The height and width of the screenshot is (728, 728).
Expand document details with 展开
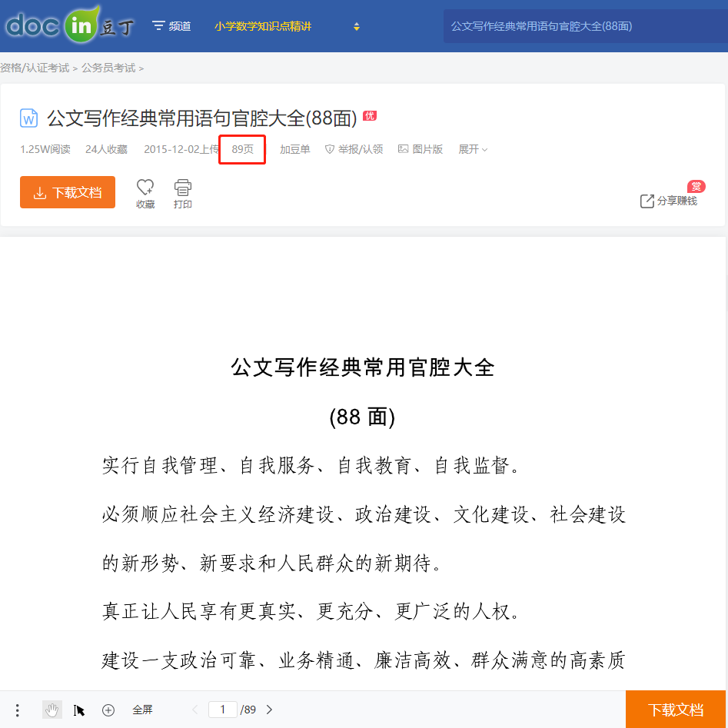pos(473,149)
